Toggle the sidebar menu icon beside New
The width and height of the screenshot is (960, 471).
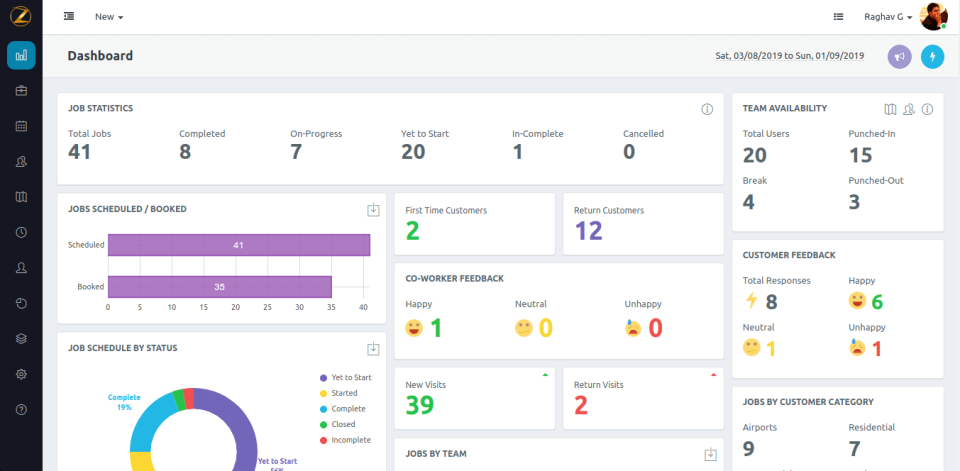pyautogui.click(x=68, y=17)
